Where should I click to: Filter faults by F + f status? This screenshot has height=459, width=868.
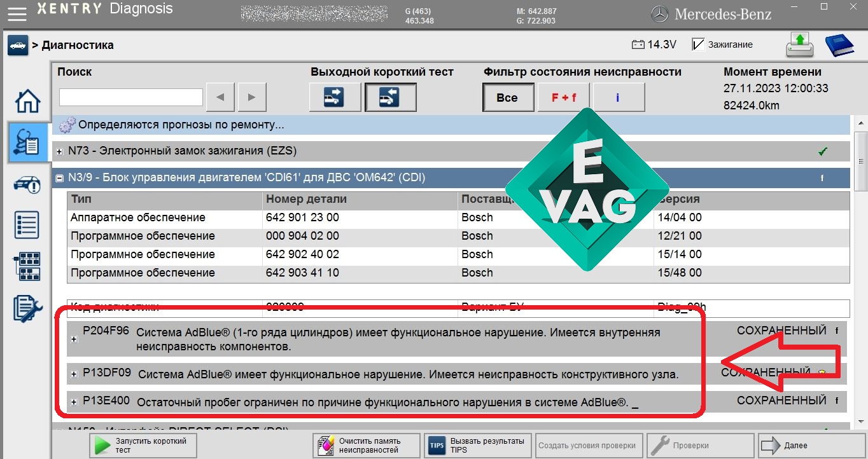563,97
